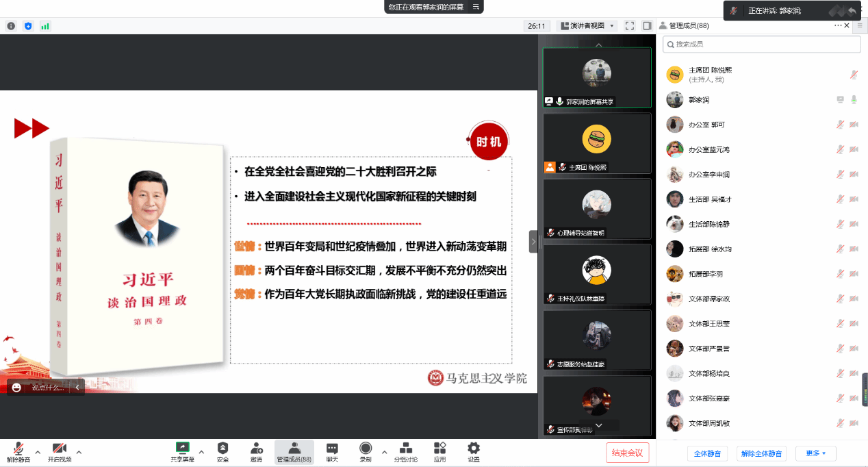
Task: Open the 应用 apps icon
Action: pyautogui.click(x=439, y=448)
